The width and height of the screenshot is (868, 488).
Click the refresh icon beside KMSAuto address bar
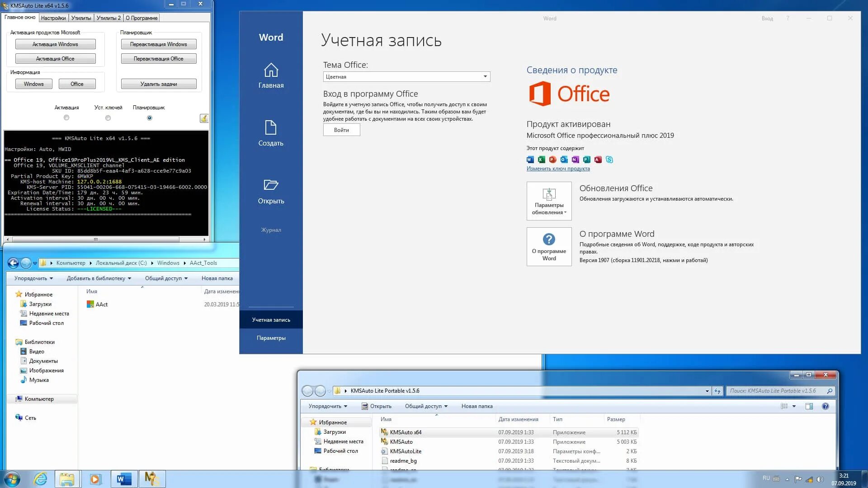click(717, 391)
